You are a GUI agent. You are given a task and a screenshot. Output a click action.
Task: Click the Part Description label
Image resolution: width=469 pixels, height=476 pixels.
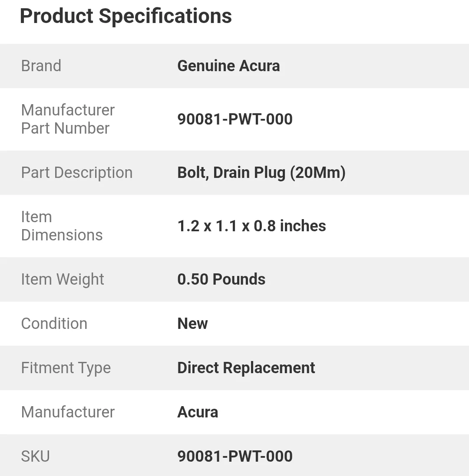click(x=77, y=173)
